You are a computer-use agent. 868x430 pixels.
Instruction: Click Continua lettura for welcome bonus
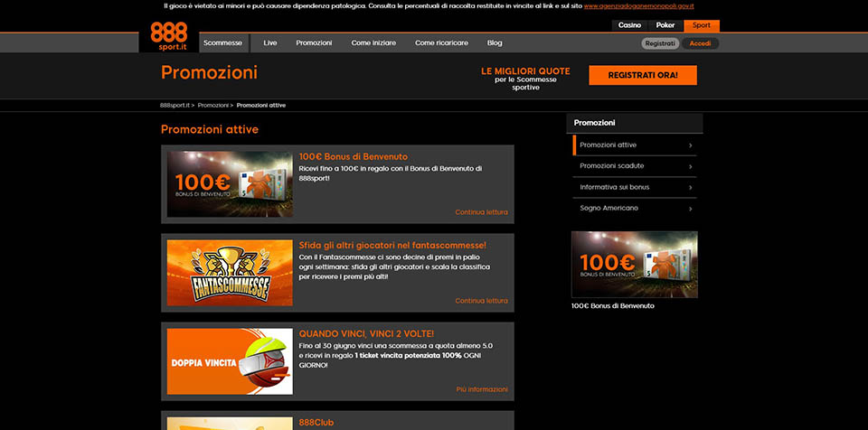pyautogui.click(x=481, y=212)
